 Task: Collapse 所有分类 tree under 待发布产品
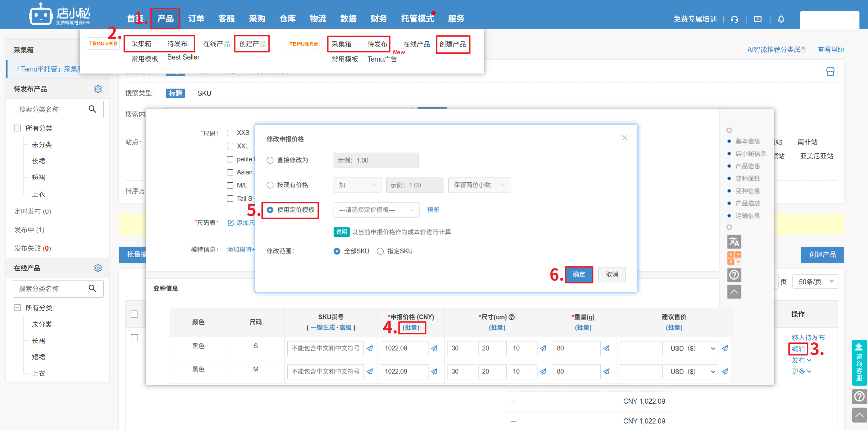tap(17, 128)
